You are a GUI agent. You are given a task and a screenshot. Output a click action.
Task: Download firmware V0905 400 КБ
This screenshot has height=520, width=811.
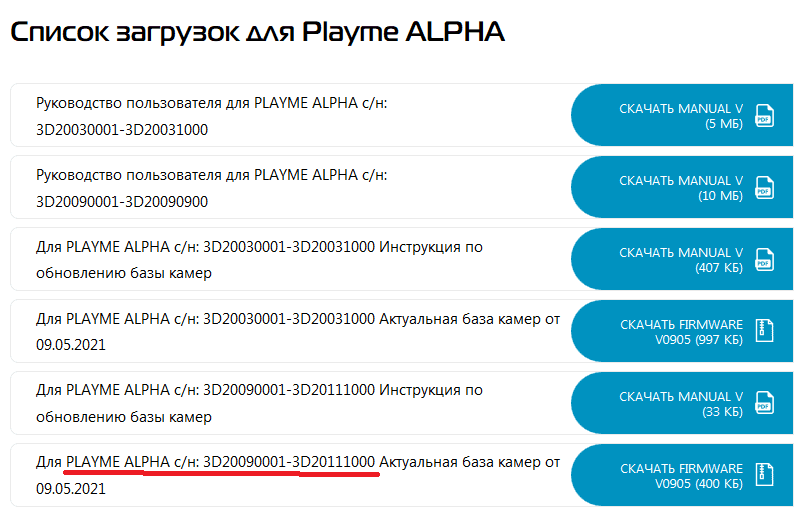[682, 475]
